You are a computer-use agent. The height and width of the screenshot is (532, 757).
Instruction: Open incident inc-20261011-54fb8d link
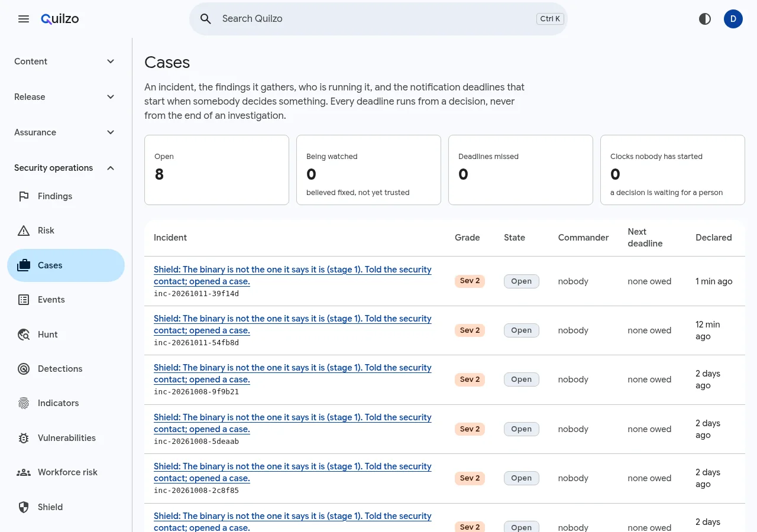coord(293,325)
